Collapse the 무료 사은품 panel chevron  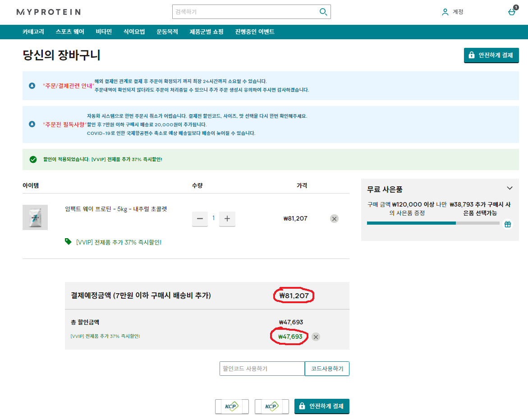[x=510, y=188]
